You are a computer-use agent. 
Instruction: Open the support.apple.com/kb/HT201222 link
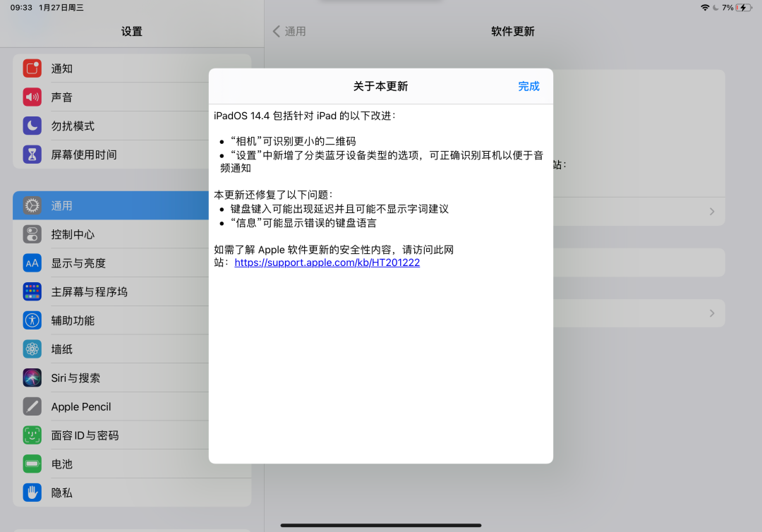click(327, 262)
